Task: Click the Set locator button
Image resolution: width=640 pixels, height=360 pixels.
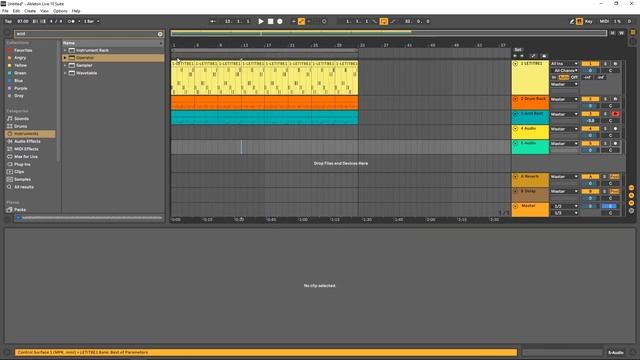Action: 518,50
